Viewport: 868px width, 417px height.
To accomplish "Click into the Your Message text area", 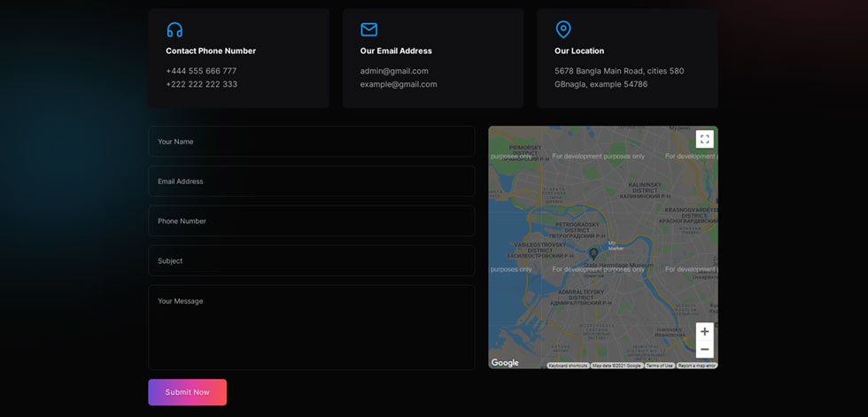I will 311,328.
